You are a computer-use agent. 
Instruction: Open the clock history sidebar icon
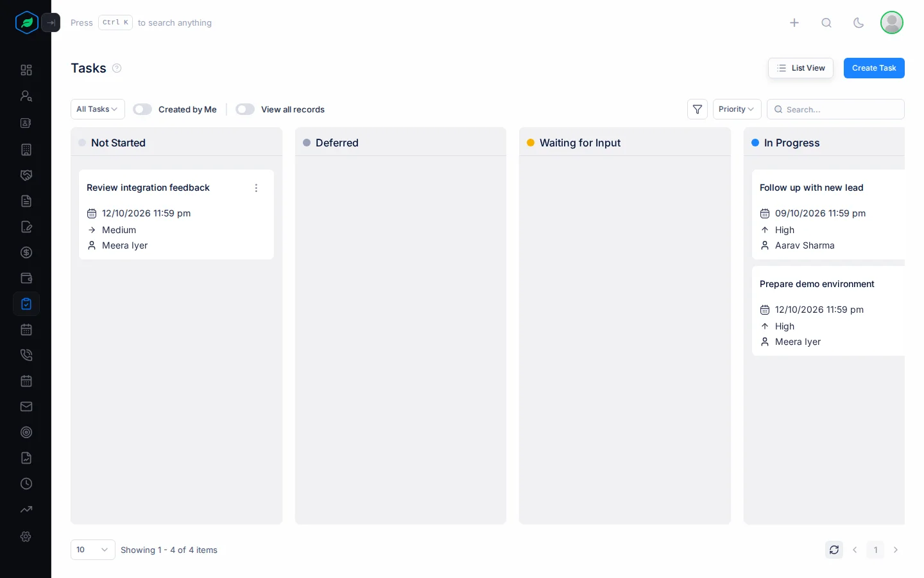pyautogui.click(x=26, y=484)
